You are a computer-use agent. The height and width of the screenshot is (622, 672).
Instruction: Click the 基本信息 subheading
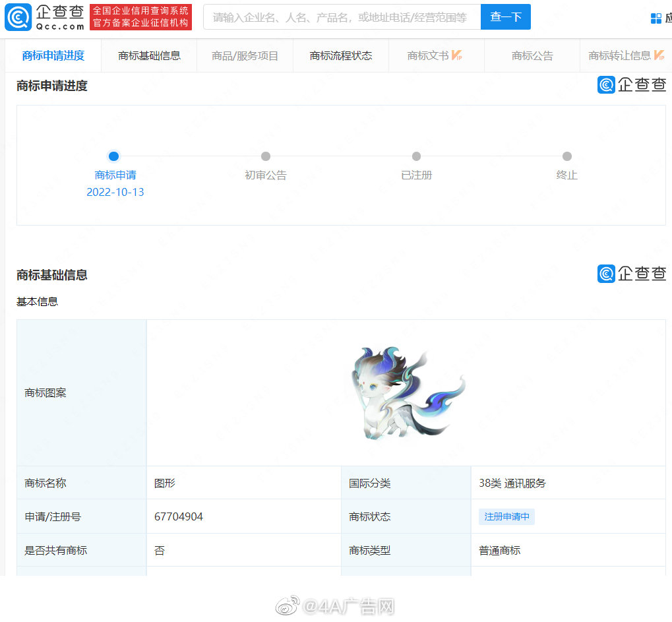(38, 302)
